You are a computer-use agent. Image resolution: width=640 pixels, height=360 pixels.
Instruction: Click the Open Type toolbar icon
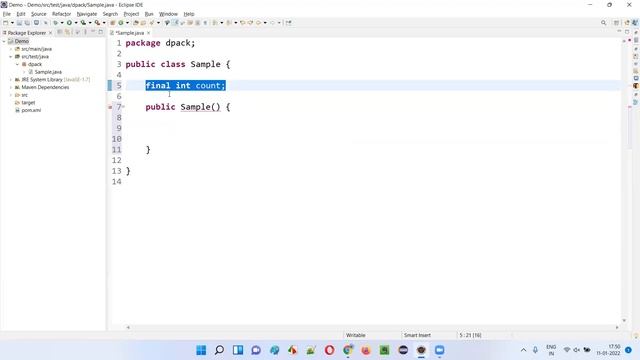136,23
